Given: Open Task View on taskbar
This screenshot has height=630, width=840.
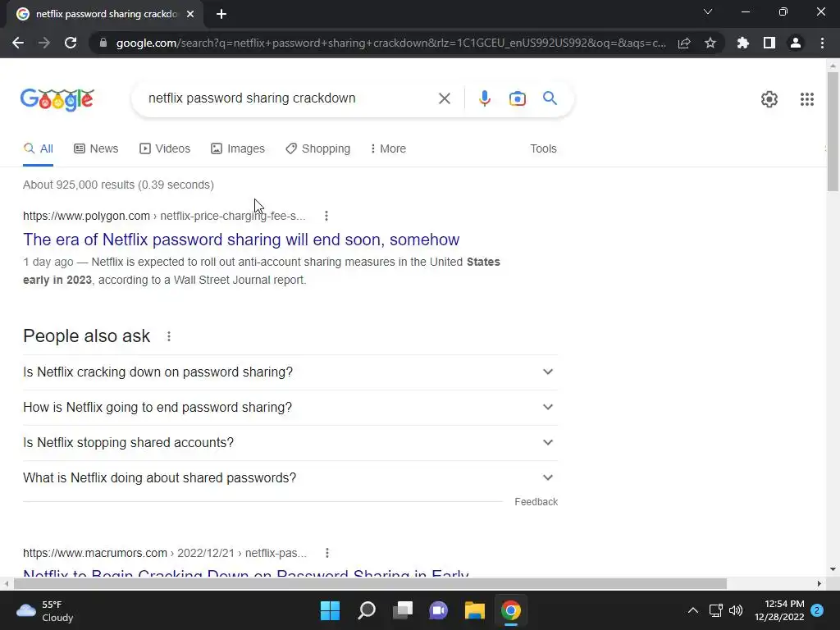Looking at the screenshot, I should tap(403, 610).
